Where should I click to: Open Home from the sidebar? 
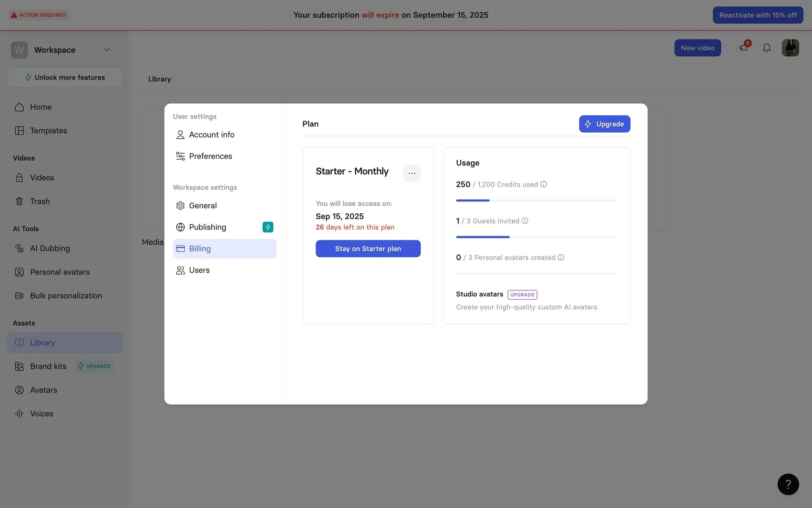(x=64, y=107)
